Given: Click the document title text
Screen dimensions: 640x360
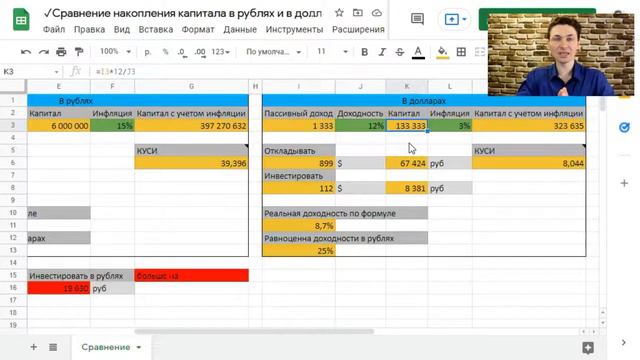Looking at the screenshot, I should pos(183,13).
